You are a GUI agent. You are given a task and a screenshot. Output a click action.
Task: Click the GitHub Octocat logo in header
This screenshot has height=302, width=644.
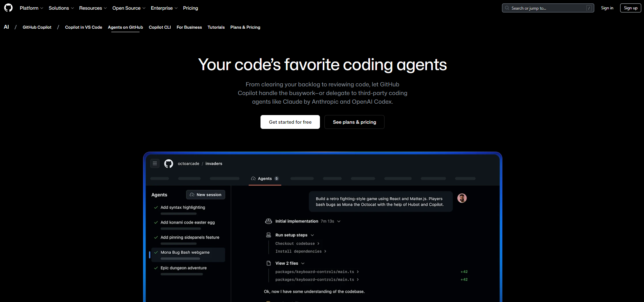click(x=8, y=8)
